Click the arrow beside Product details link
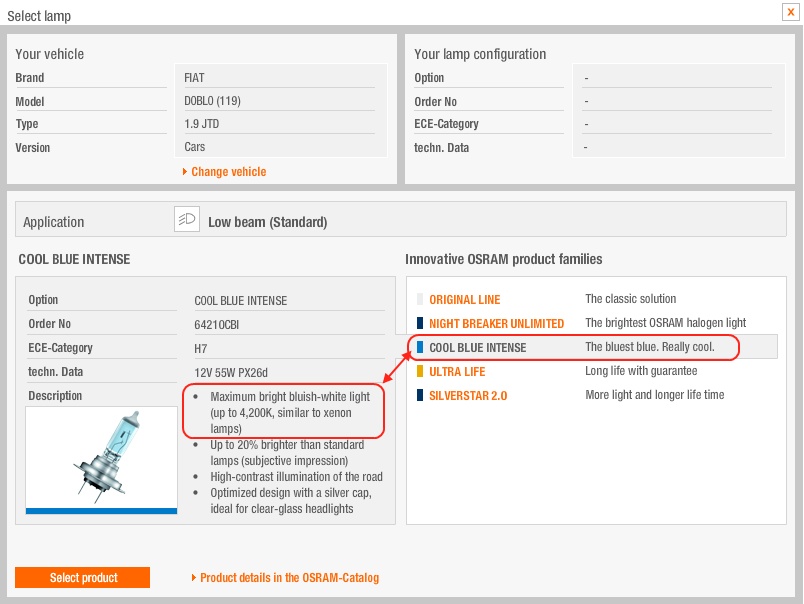Viewport: 804px width, 604px height. coord(194,578)
